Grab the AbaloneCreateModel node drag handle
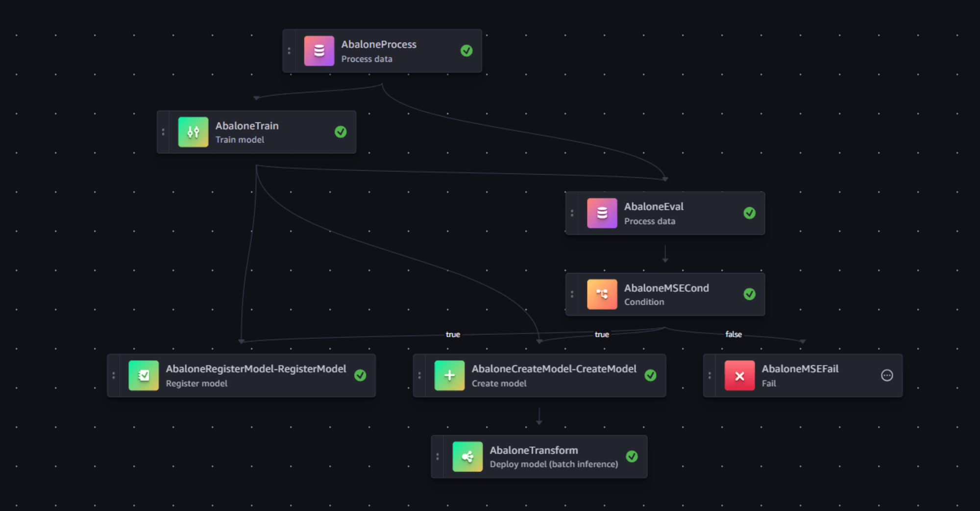 click(x=419, y=376)
